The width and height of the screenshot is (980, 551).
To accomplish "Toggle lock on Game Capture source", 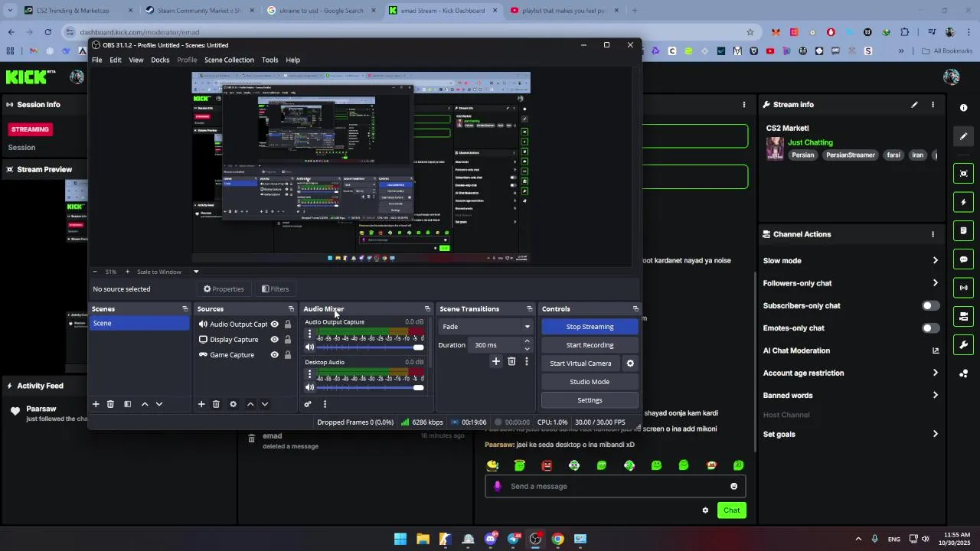I will (x=288, y=355).
